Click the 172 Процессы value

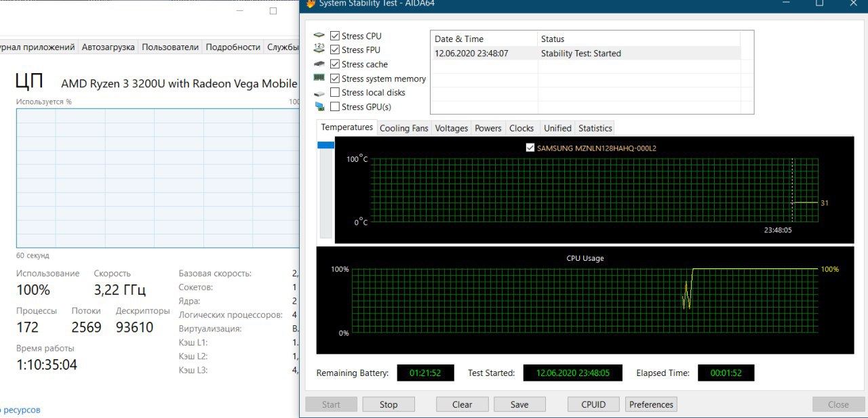coord(27,327)
